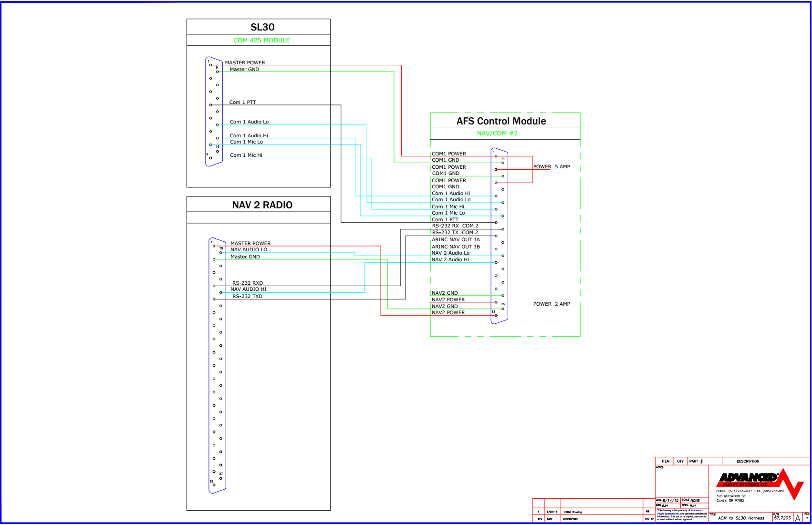Select the 'Initial Drawing' revision entry

point(573,512)
